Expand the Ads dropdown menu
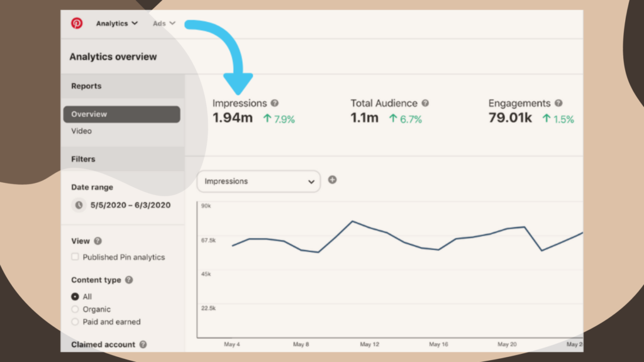Viewport: 644px width, 362px height. tap(164, 23)
